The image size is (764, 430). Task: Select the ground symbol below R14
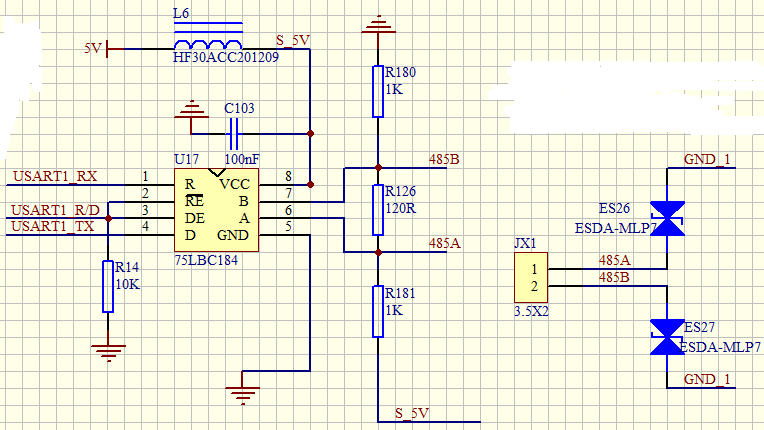(106, 351)
